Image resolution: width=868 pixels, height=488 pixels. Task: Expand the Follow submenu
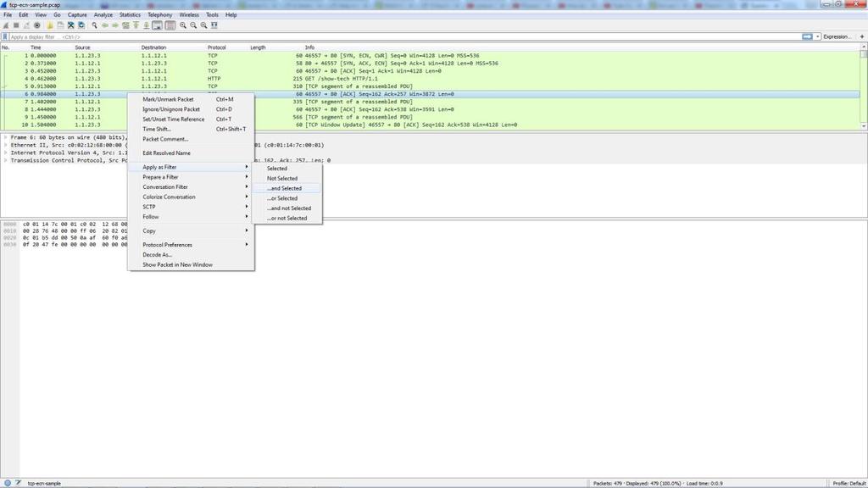pos(191,217)
